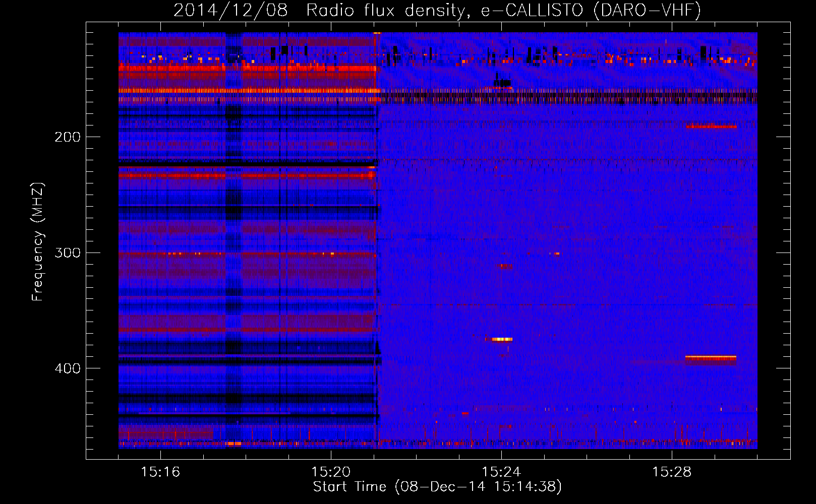Click the 15:20 time tick label
Screen dimensions: 816x504
click(x=331, y=472)
